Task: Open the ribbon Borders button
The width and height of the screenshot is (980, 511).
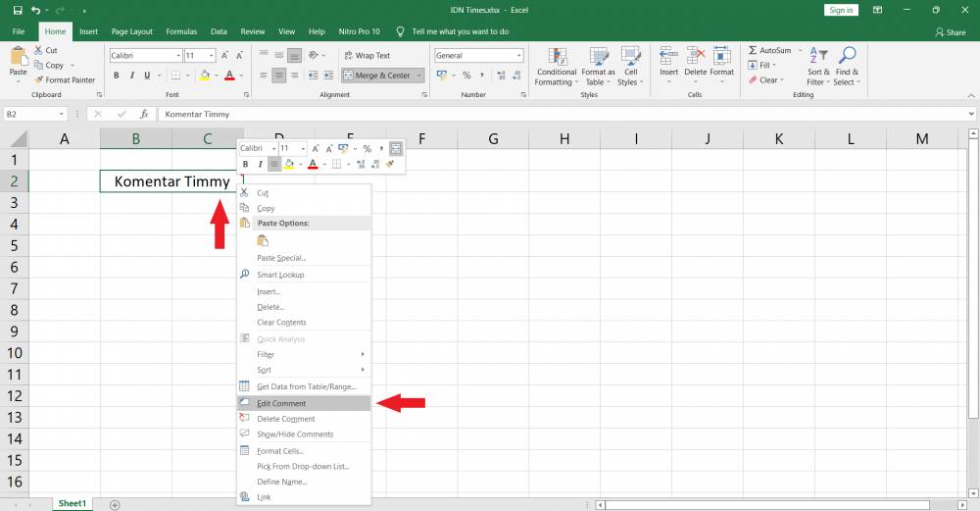Action: coord(176,76)
